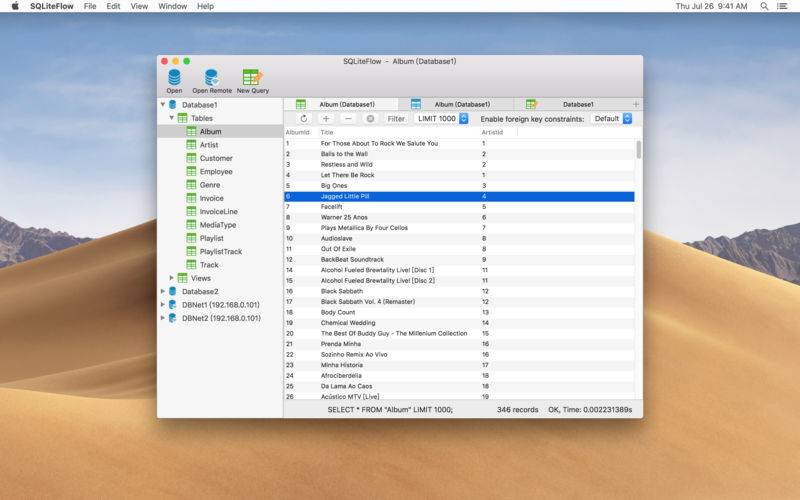Switch to the Database1 query tab
Image resolution: width=800 pixels, height=500 pixels.
[570, 104]
